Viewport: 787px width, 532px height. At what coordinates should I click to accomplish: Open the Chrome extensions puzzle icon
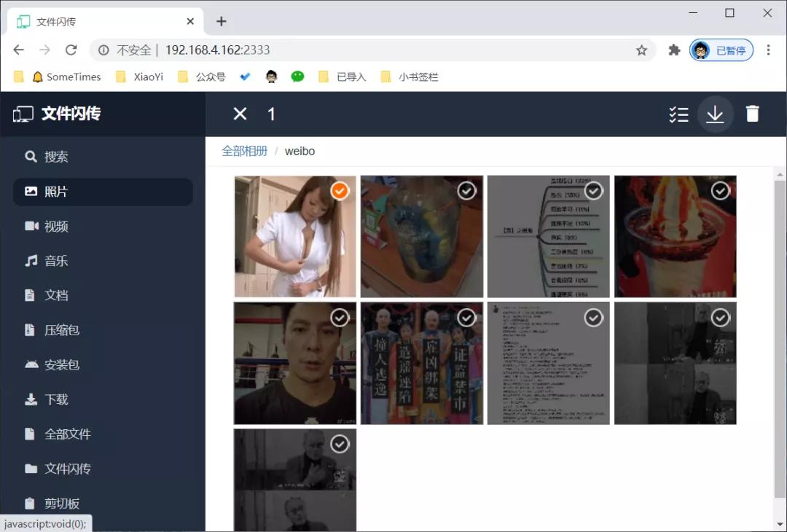674,50
